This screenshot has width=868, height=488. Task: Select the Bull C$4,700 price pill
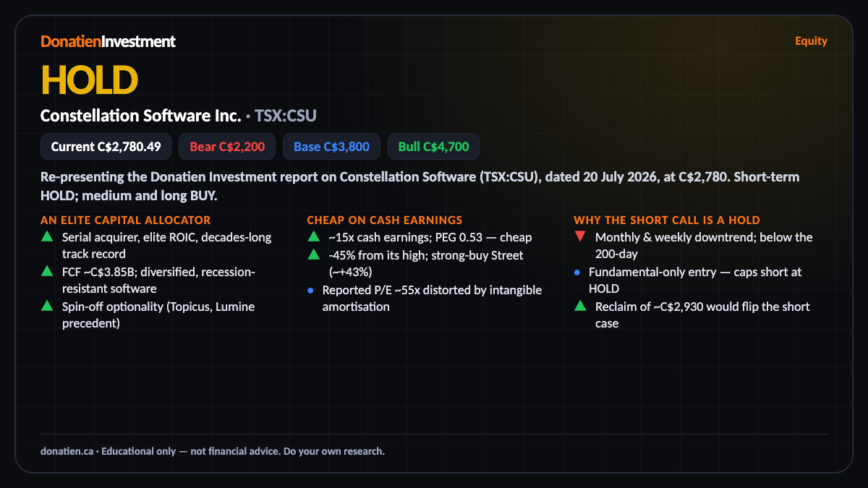click(x=433, y=147)
